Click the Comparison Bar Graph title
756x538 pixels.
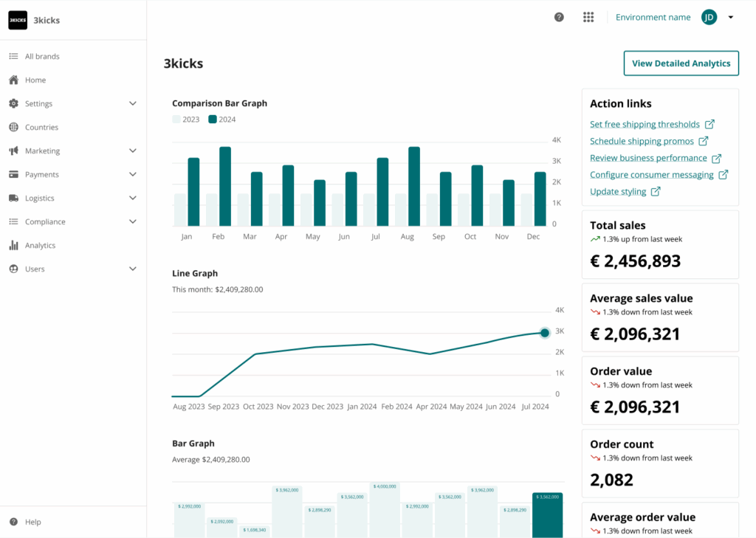click(219, 103)
